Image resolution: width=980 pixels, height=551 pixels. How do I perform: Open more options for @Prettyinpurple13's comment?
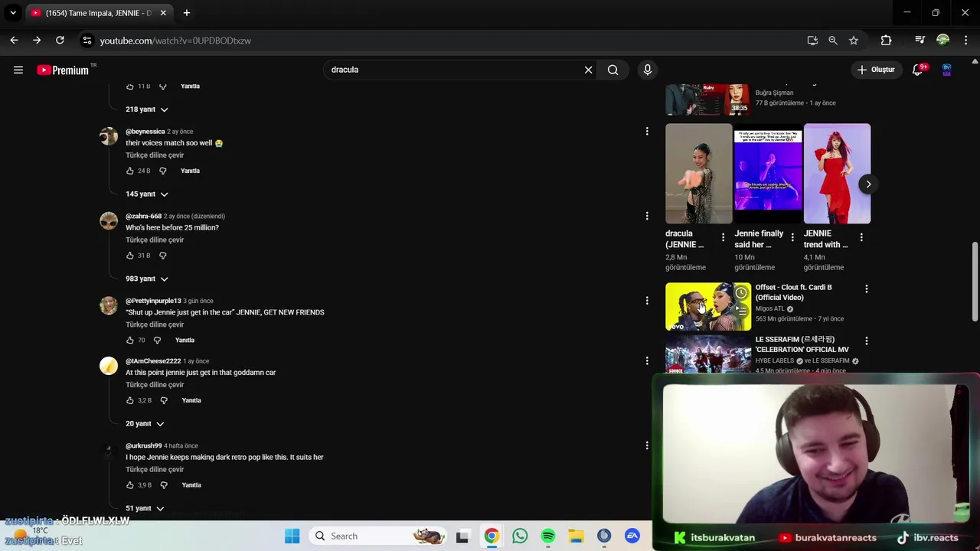pos(647,301)
